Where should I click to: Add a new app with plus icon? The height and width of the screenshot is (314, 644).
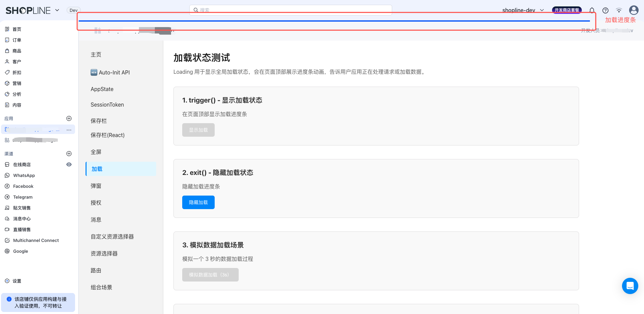pos(69,118)
